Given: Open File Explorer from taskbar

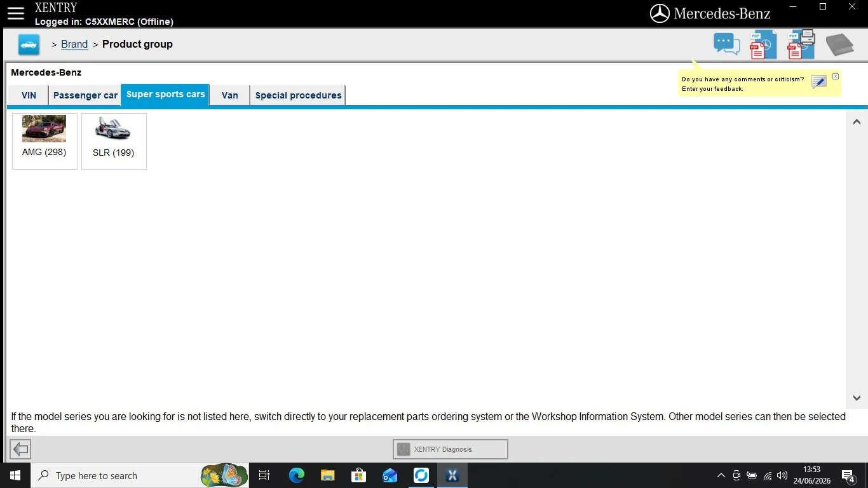Looking at the screenshot, I should 327,475.
